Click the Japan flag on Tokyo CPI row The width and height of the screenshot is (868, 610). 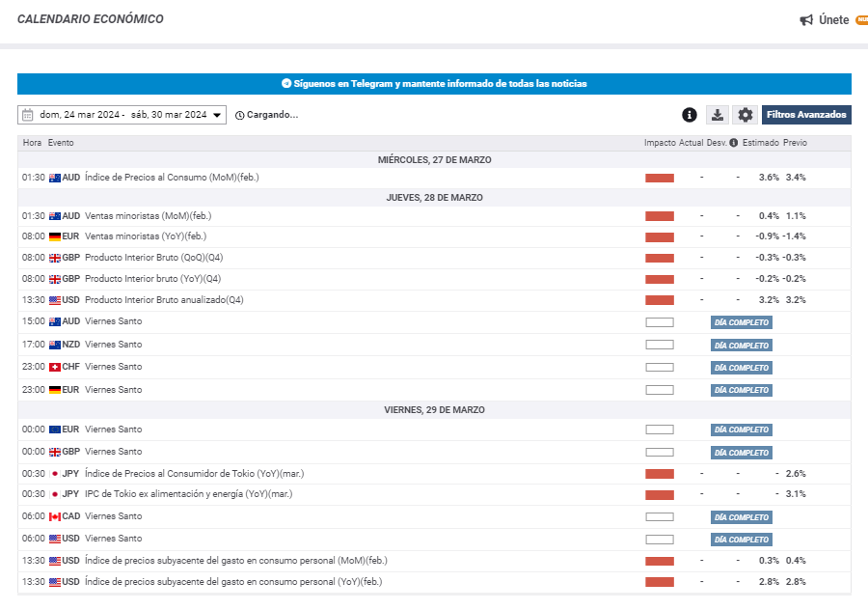[x=55, y=474]
